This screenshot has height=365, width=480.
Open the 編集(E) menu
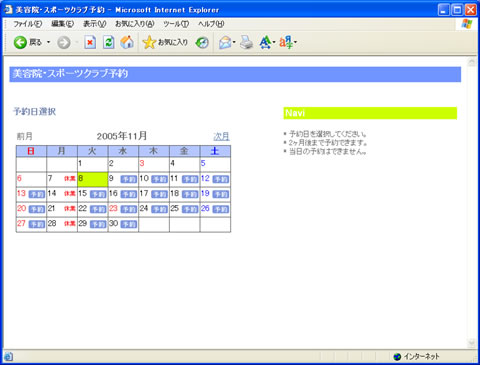(62, 24)
